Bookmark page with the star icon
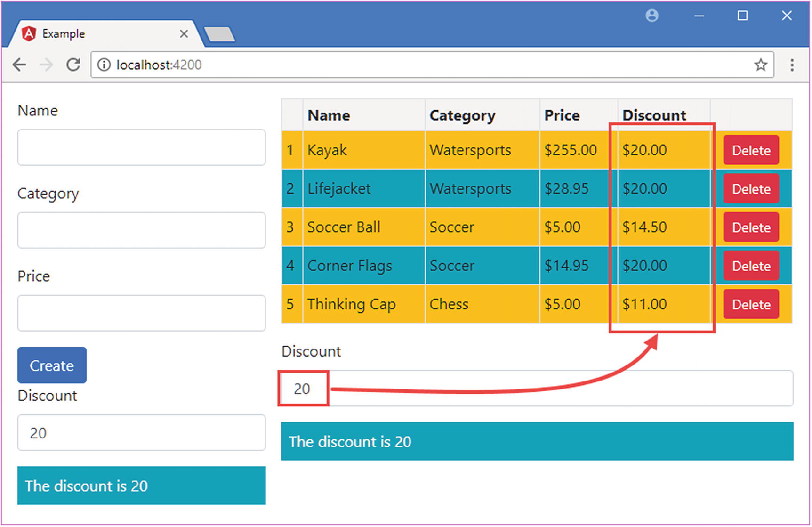Viewport: 812px width, 527px height. click(760, 65)
